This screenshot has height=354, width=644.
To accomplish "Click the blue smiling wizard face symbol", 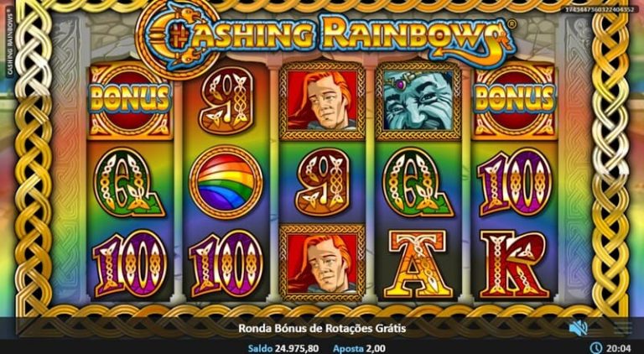I will pos(418,100).
